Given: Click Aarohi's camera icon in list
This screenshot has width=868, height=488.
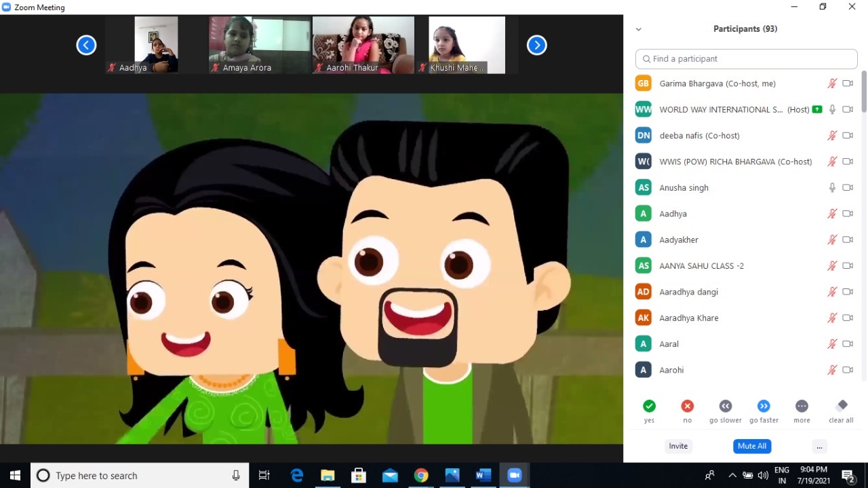Looking at the screenshot, I should [848, 370].
